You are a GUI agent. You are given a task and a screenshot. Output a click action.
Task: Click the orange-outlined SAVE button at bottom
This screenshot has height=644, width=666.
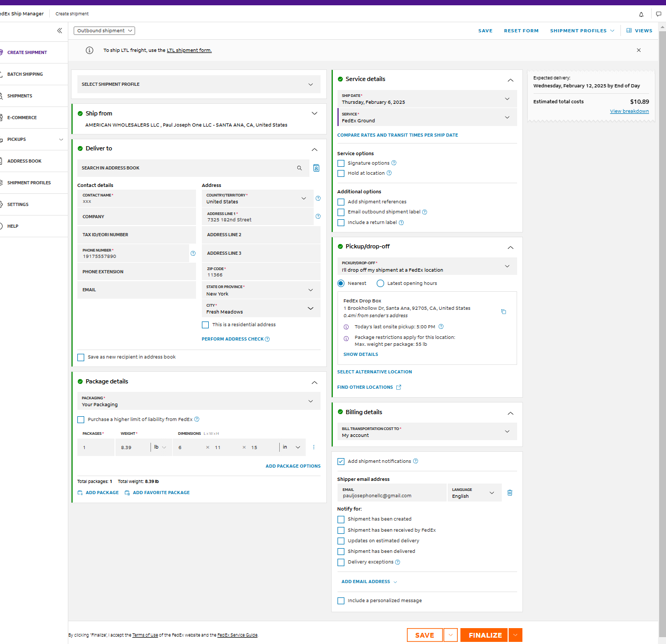(424, 635)
